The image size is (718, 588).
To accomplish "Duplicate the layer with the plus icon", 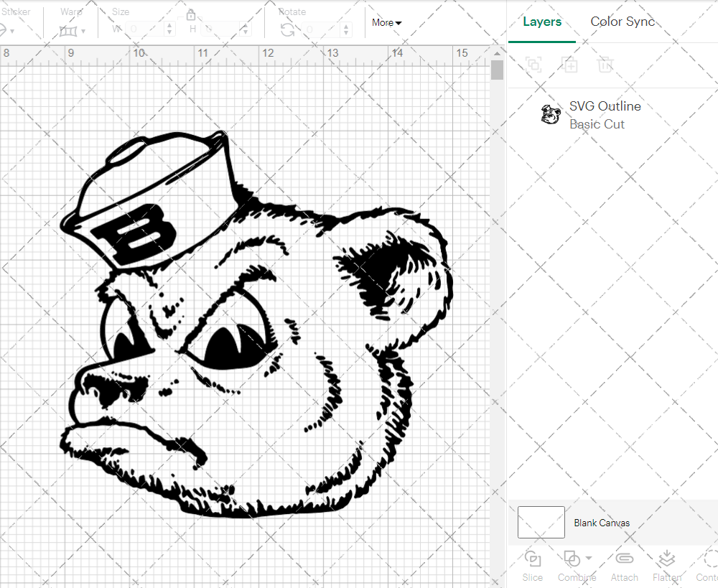I will click(570, 65).
